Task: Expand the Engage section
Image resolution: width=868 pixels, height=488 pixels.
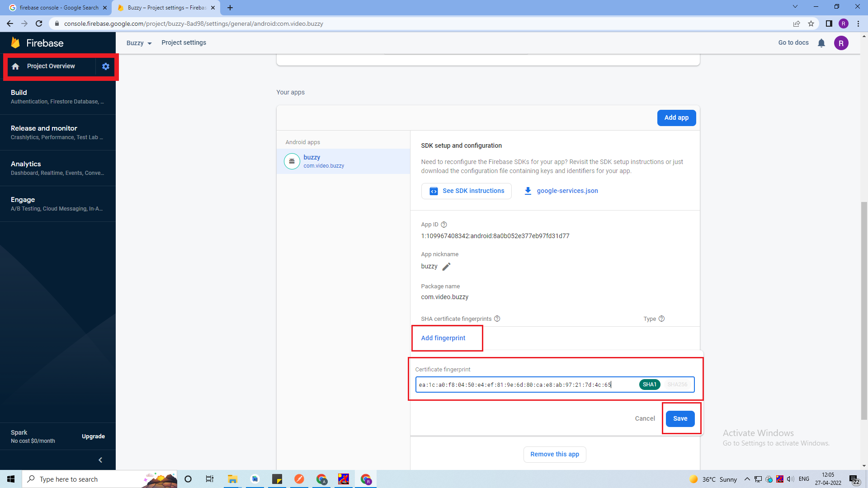Action: click(58, 204)
